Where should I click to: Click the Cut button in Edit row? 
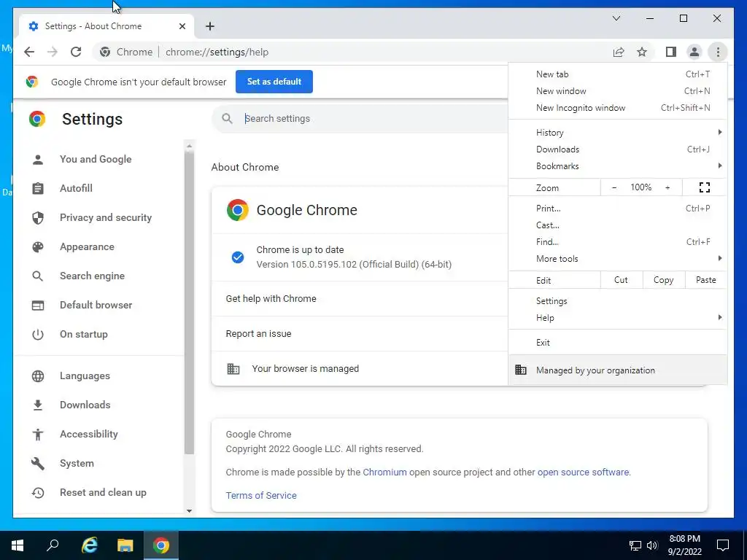pyautogui.click(x=622, y=280)
